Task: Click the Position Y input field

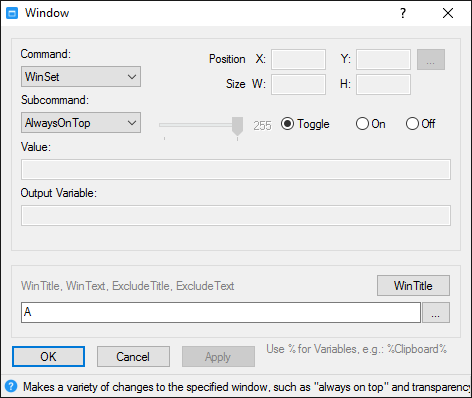Action: (383, 59)
